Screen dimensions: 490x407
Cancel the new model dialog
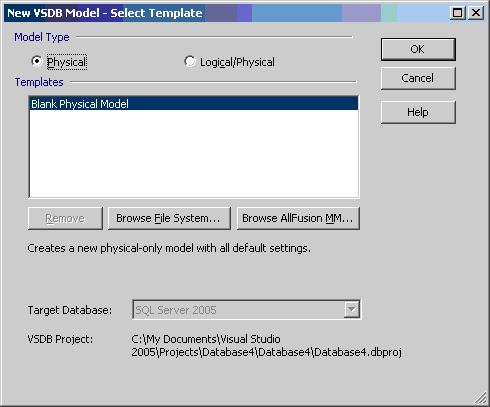coord(418,78)
